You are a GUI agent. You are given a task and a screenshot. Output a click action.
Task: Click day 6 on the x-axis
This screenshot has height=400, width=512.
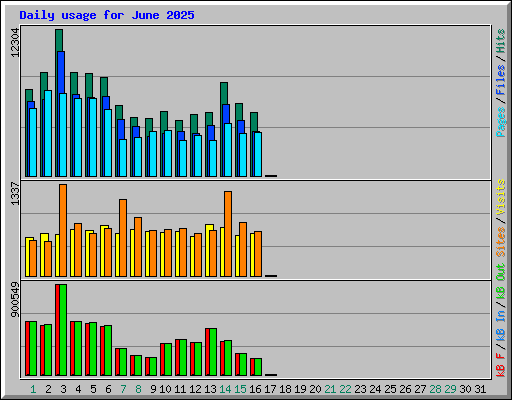click(108, 389)
